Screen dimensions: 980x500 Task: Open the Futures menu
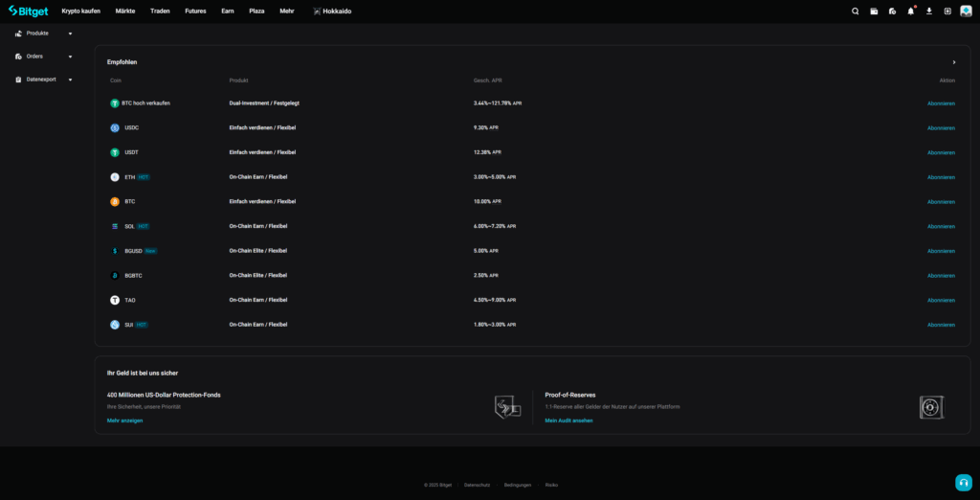tap(195, 11)
